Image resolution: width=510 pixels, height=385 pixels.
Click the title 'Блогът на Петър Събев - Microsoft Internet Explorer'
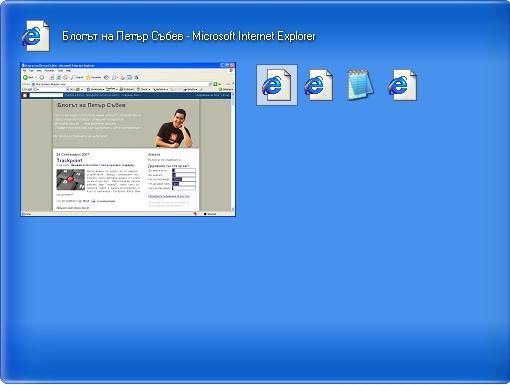click(x=189, y=36)
